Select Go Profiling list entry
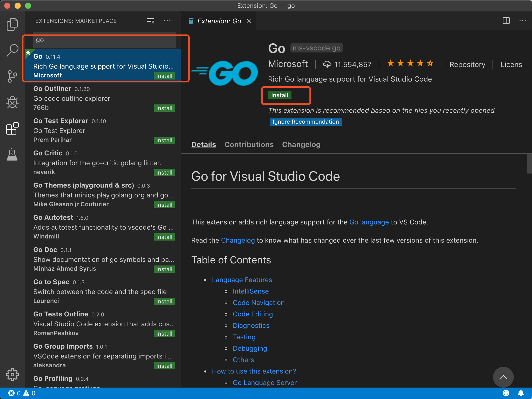Image resolution: width=532 pixels, height=399 pixels. (103, 380)
